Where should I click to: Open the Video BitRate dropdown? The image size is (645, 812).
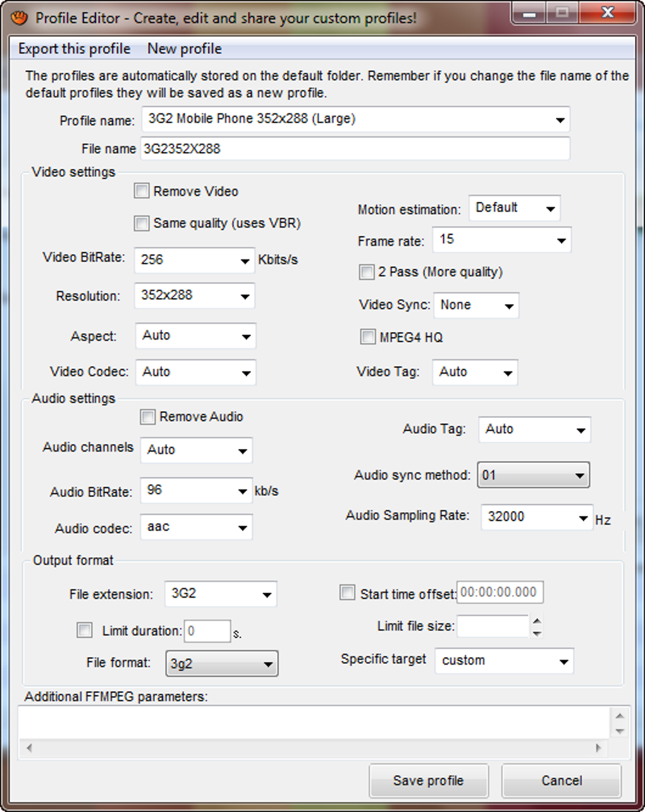point(245,261)
